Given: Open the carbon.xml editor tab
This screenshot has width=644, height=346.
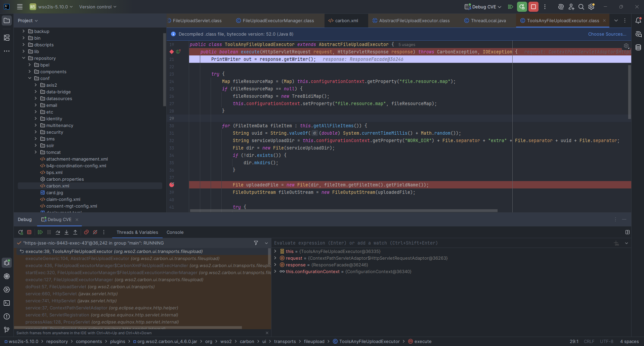Looking at the screenshot, I should pos(346,20).
